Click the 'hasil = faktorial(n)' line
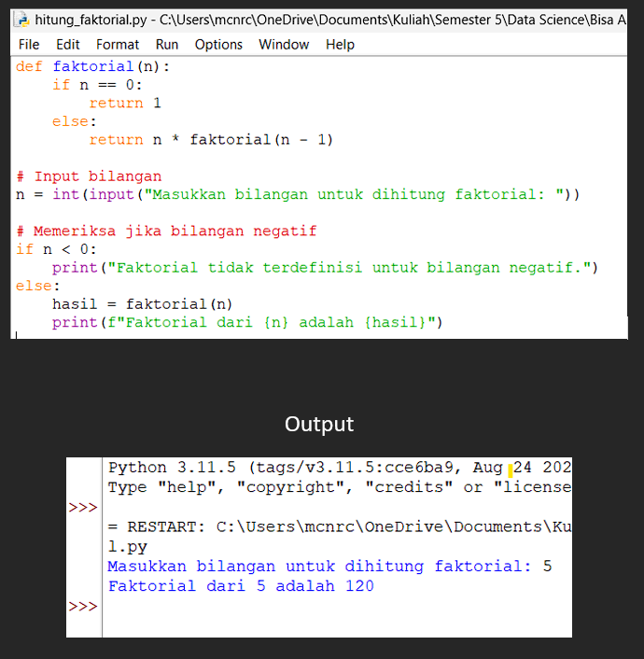The image size is (644, 659). click(142, 304)
